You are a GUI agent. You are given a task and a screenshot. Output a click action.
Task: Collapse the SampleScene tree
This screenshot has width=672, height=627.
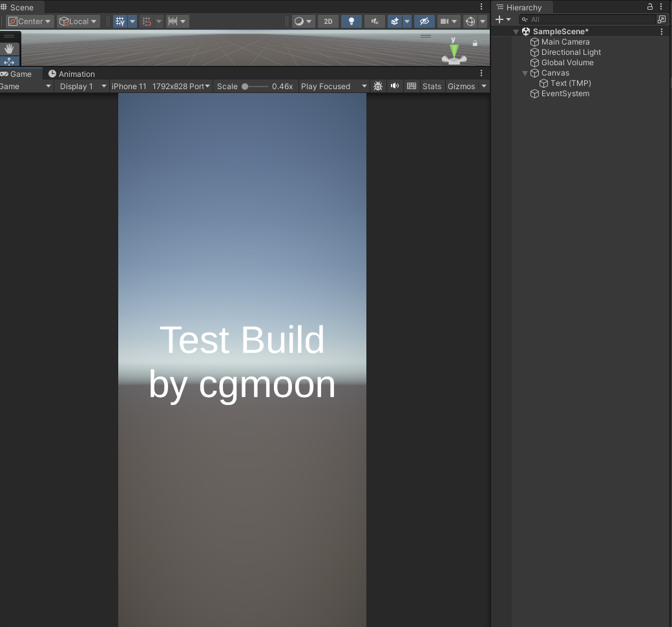516,32
